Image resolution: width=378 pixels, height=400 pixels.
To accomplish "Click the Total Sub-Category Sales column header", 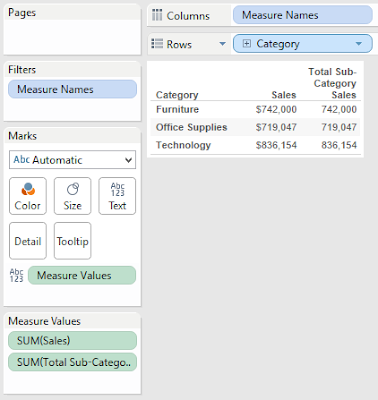I will (332, 83).
